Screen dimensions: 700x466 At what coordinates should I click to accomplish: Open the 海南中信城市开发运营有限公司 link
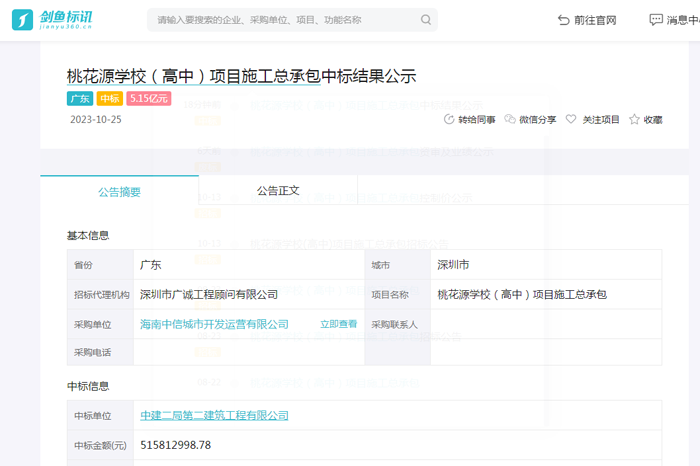pos(214,324)
